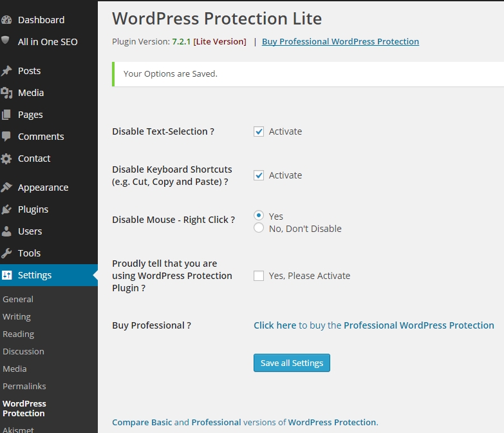Click the Save all Settings button

(x=292, y=363)
